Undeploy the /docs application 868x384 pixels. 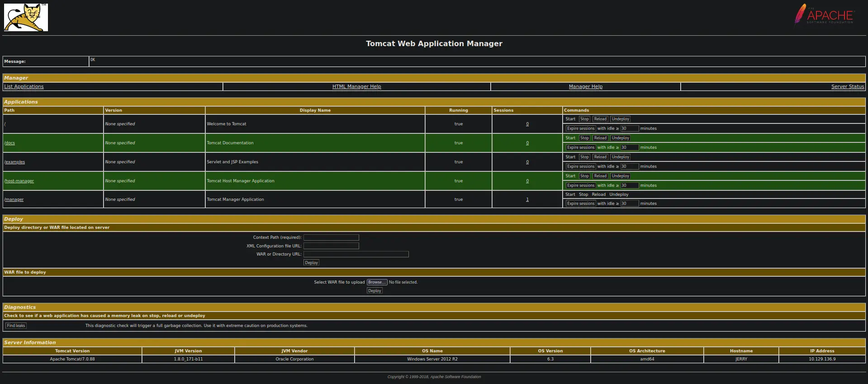(620, 138)
